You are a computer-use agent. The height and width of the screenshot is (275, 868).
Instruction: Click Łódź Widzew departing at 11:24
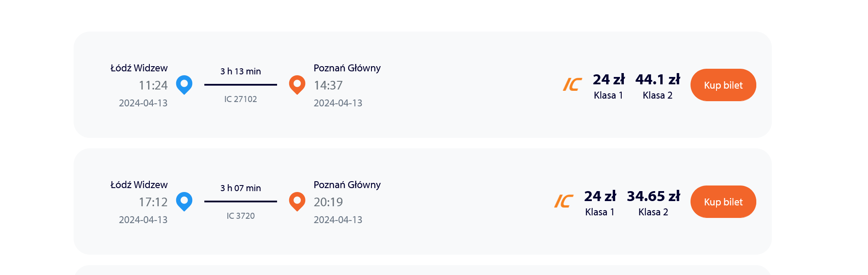tap(139, 68)
